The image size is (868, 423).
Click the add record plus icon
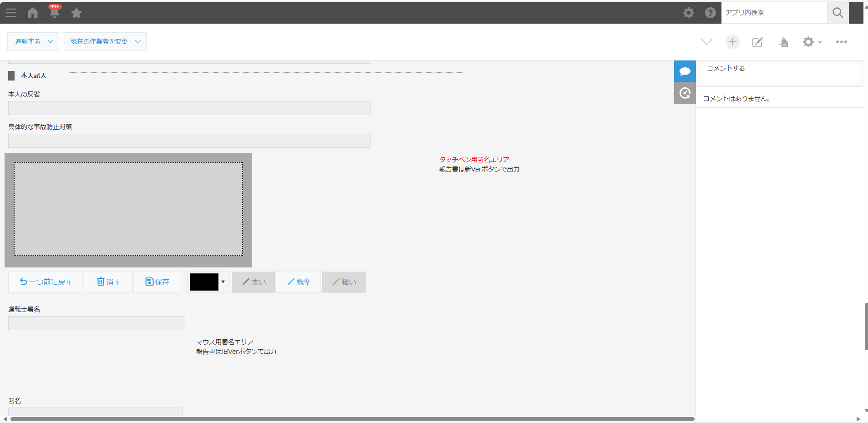(732, 42)
